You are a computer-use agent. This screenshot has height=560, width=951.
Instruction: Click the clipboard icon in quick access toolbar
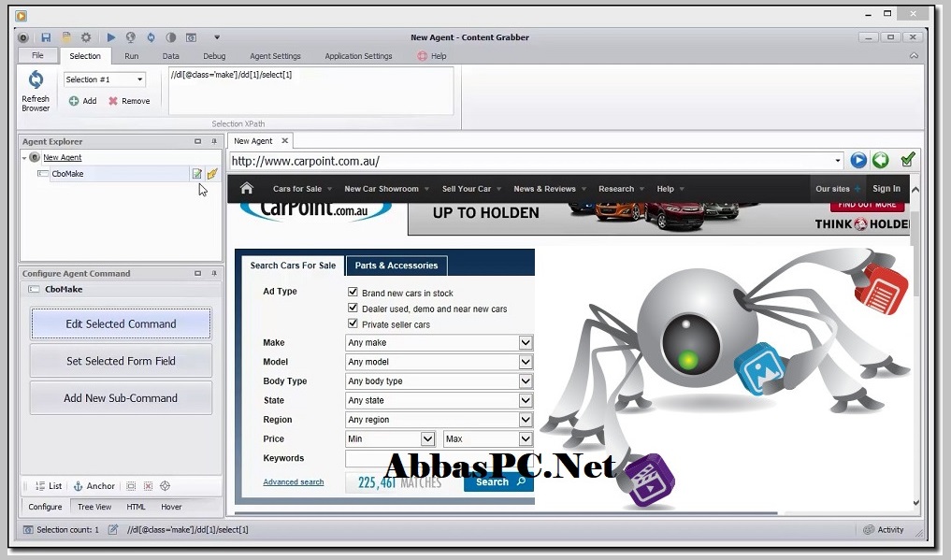tap(66, 37)
